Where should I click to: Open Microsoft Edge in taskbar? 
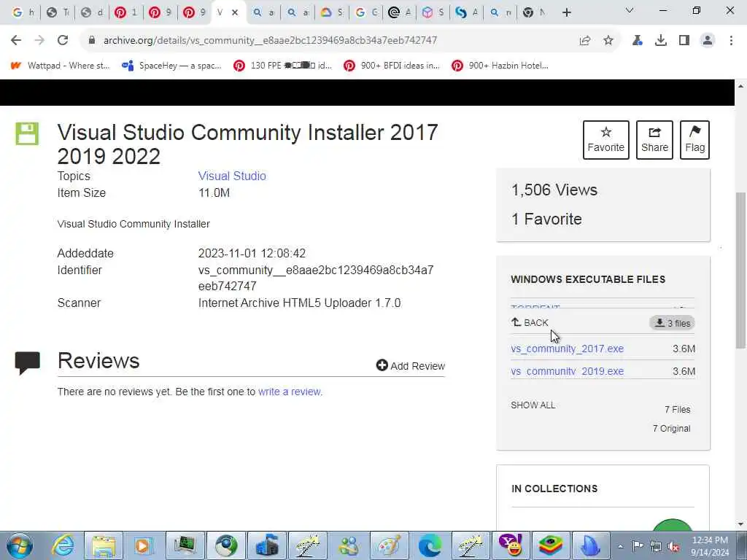pyautogui.click(x=430, y=545)
